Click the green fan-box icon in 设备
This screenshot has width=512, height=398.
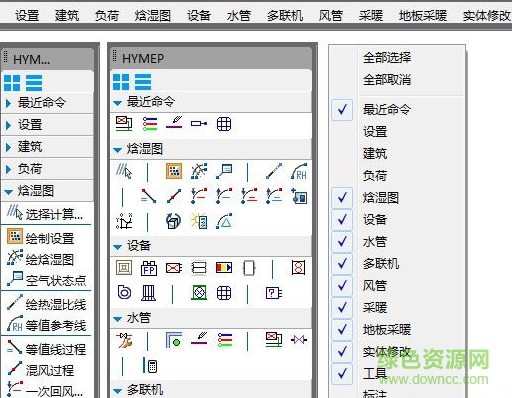[x=199, y=293]
